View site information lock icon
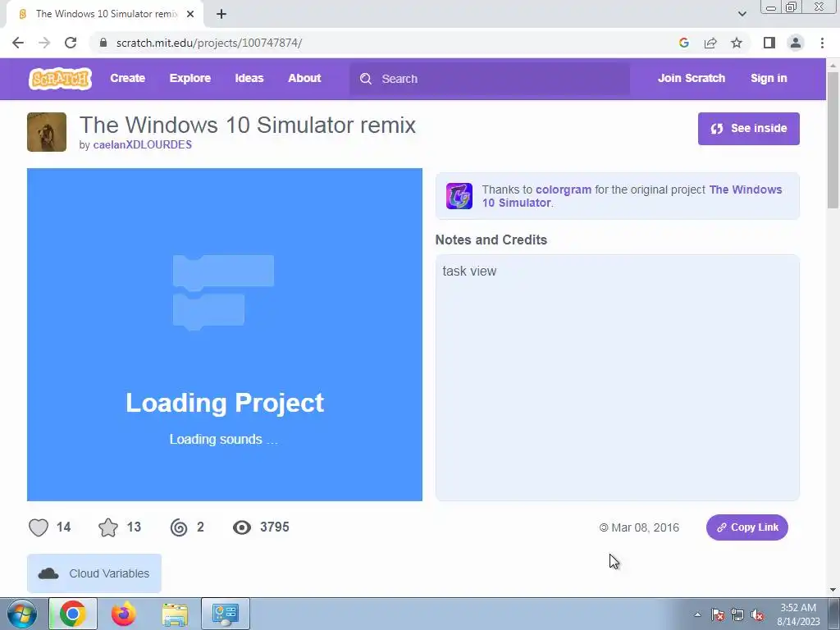The height and width of the screenshot is (630, 840). [103, 43]
